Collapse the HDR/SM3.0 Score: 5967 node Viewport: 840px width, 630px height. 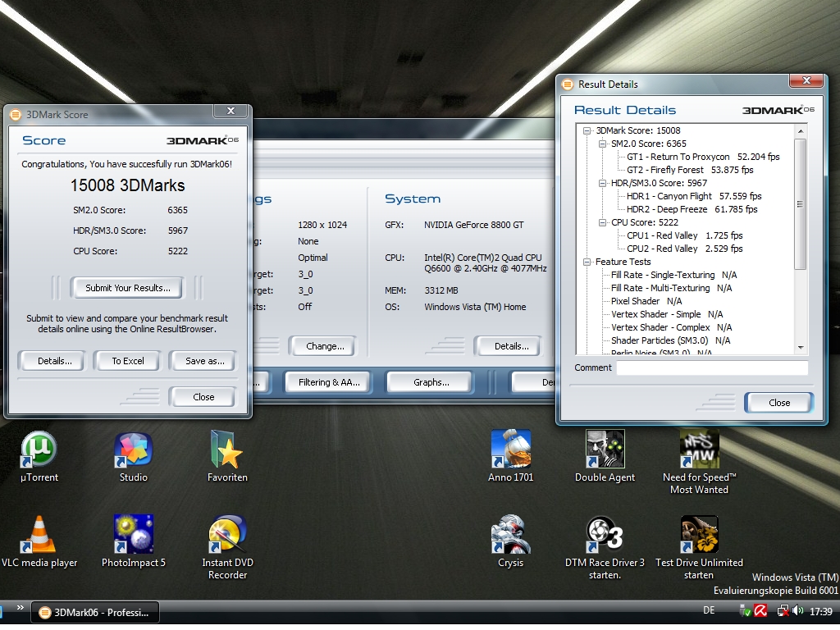[602, 183]
